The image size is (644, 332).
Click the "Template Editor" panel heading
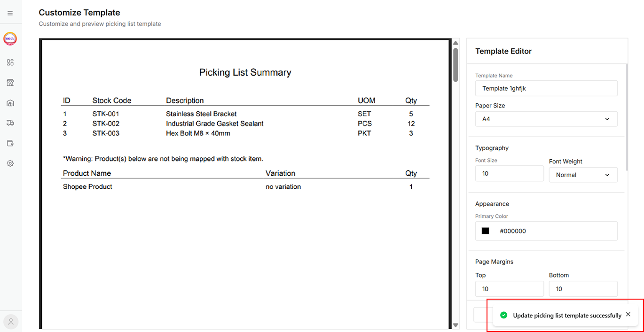click(x=503, y=51)
